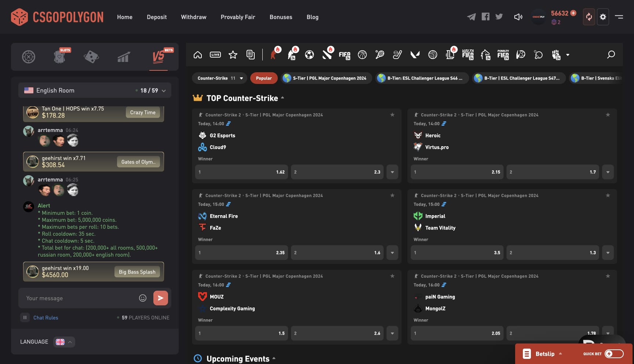Select the Counter-Strike sport icon

274,54
